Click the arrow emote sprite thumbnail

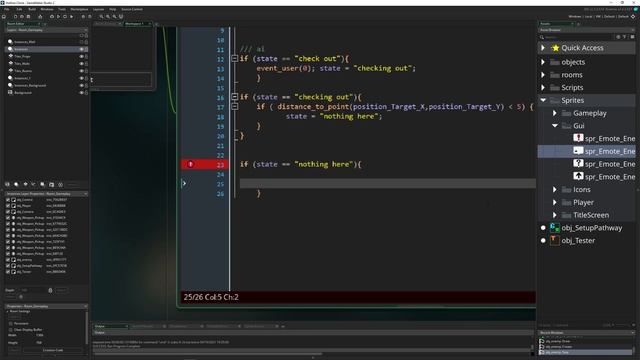click(578, 176)
